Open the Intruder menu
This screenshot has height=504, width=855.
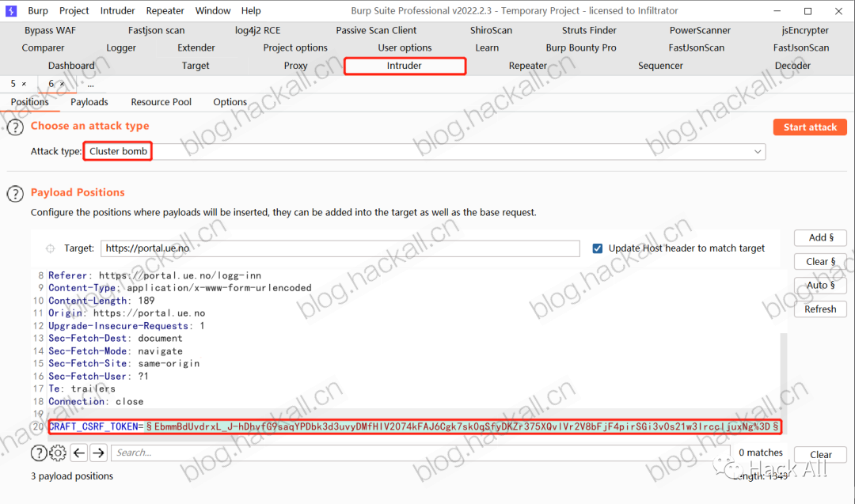117,10
